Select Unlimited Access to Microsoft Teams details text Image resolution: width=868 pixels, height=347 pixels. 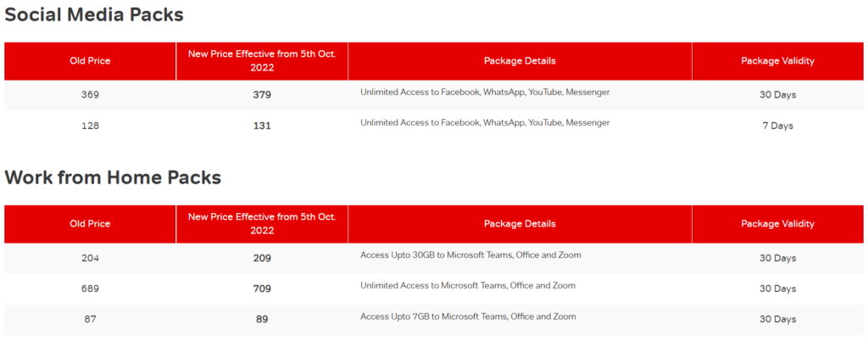[468, 285]
